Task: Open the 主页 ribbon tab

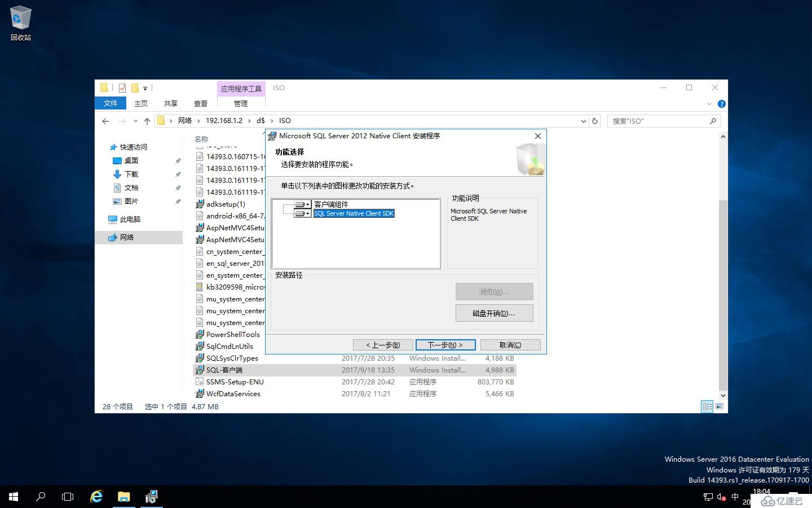Action: coord(141,103)
